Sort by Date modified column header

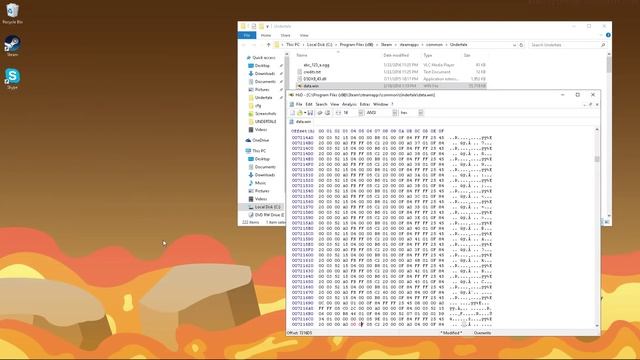point(396,55)
